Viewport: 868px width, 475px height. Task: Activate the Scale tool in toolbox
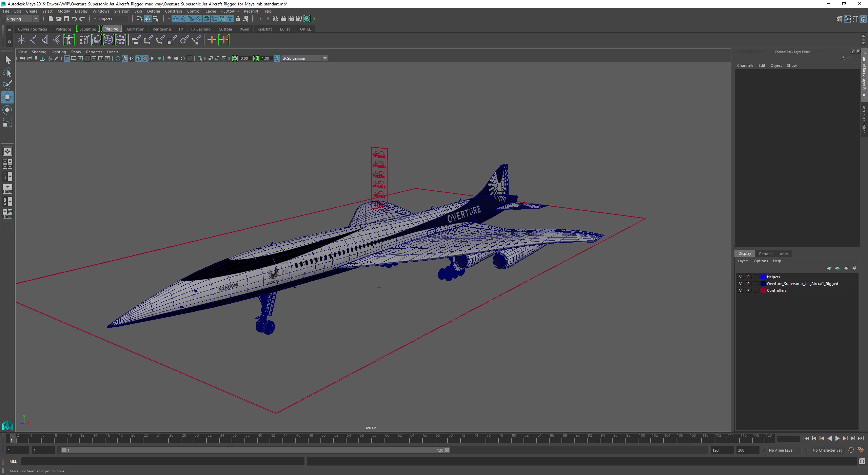click(x=7, y=122)
